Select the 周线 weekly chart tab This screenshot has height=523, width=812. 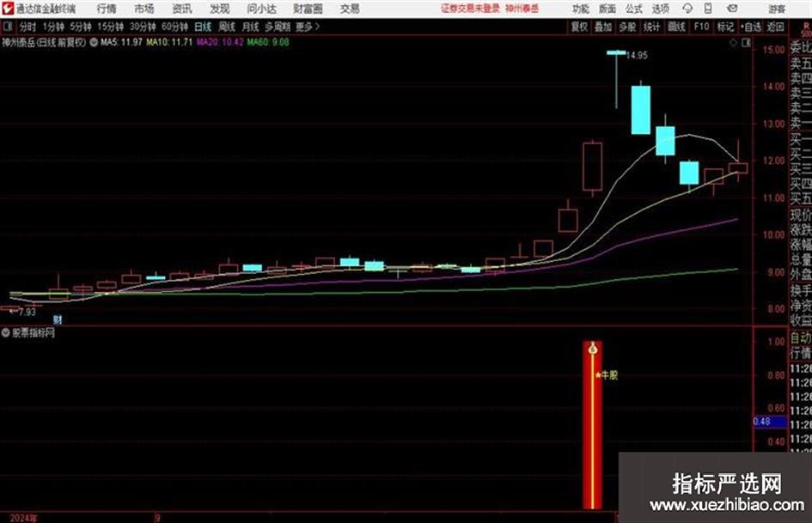click(226, 27)
